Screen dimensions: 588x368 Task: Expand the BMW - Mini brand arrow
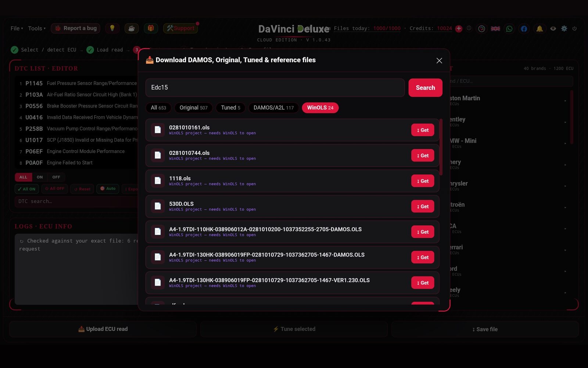565,144
